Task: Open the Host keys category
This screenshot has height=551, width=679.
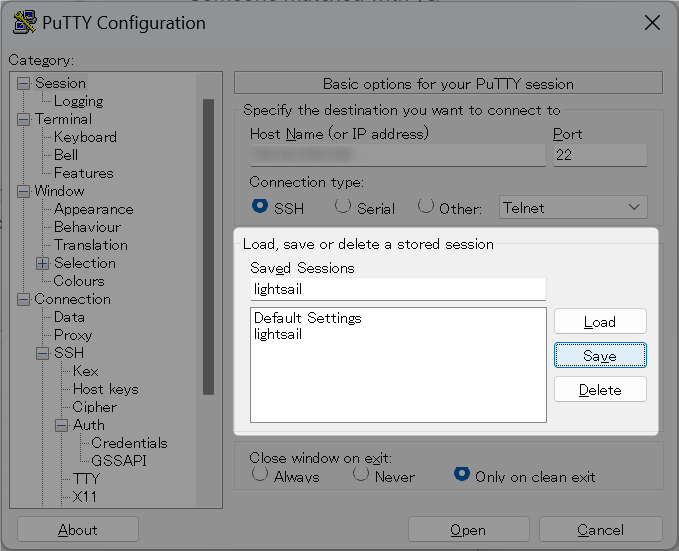Action: click(x=106, y=389)
